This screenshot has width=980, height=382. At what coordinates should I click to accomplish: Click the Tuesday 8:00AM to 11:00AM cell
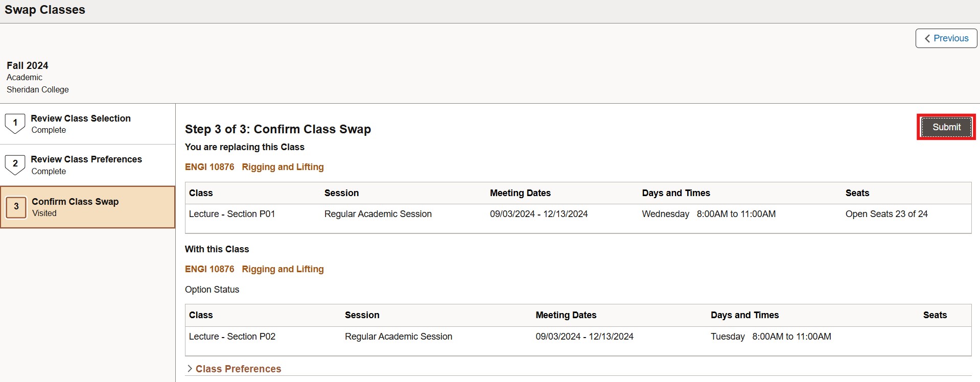(x=771, y=337)
